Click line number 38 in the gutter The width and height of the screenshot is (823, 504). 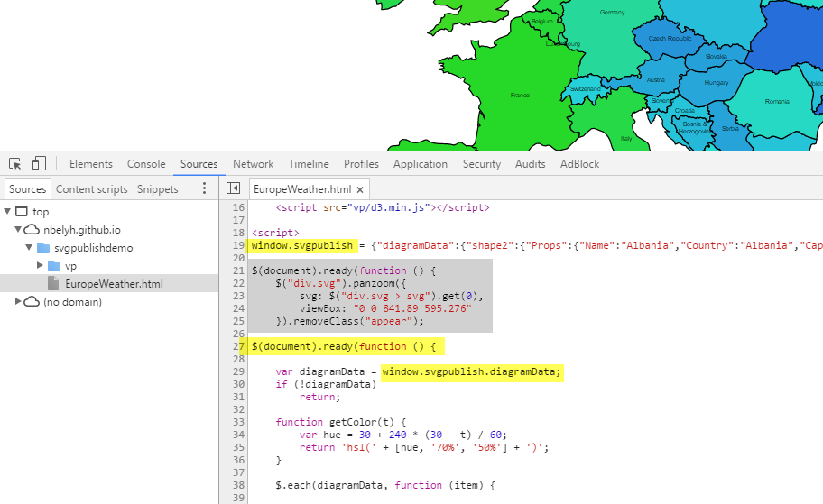[x=238, y=485]
